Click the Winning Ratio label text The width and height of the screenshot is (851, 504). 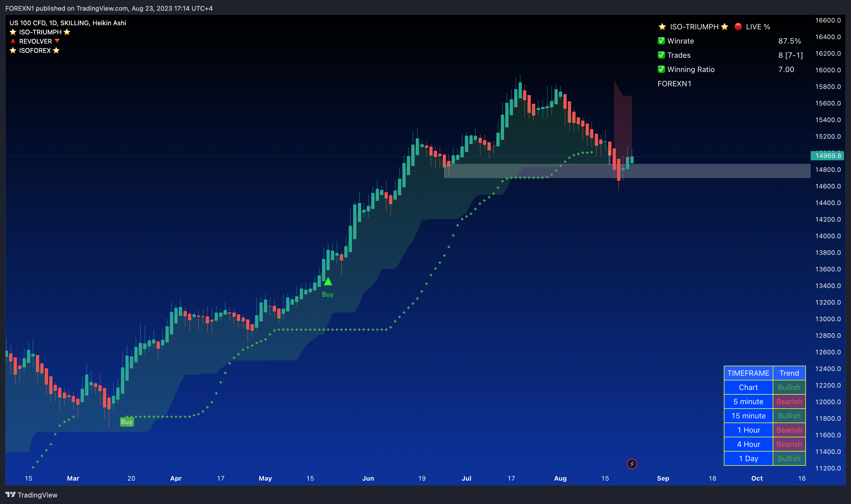pos(691,69)
